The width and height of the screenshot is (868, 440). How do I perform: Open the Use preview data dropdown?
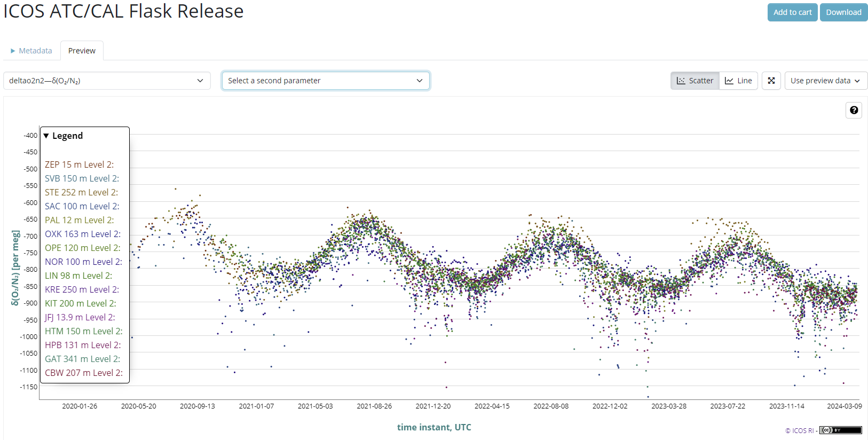click(826, 81)
